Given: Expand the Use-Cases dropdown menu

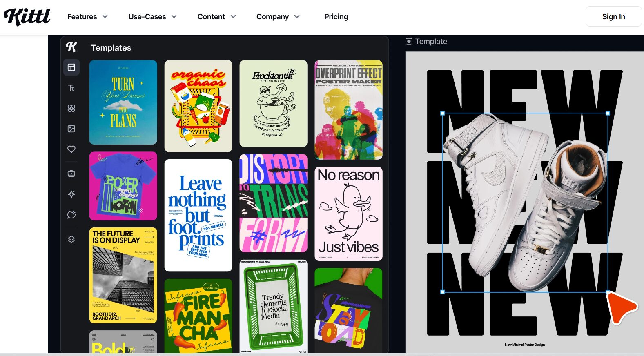Looking at the screenshot, I should (x=152, y=17).
